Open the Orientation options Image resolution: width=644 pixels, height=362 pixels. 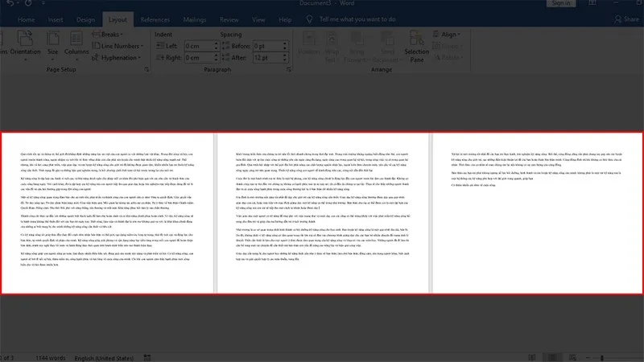pyautogui.click(x=25, y=45)
